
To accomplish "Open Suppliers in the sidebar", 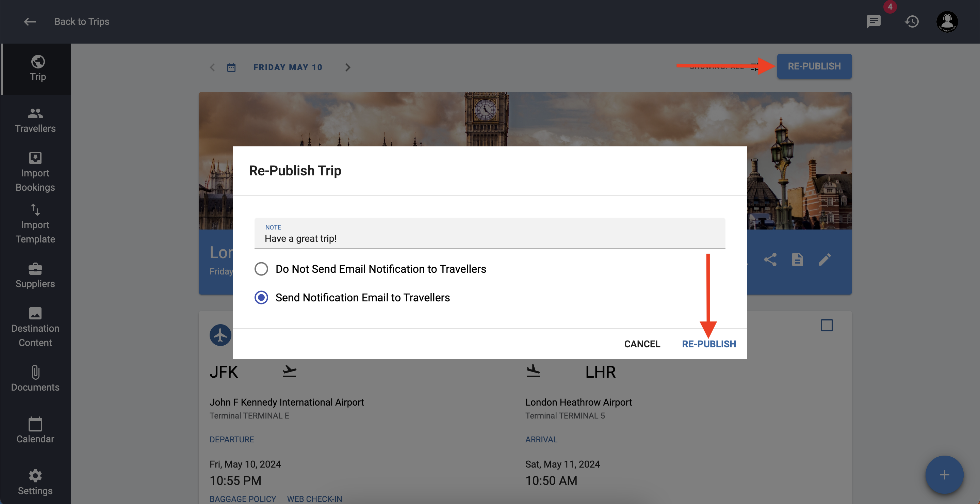I will pos(35,275).
